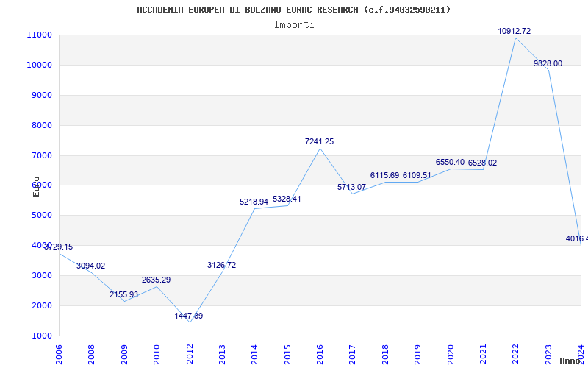588x368 pixels.
Task: Click the 2018 x-axis year label
Action: point(385,354)
